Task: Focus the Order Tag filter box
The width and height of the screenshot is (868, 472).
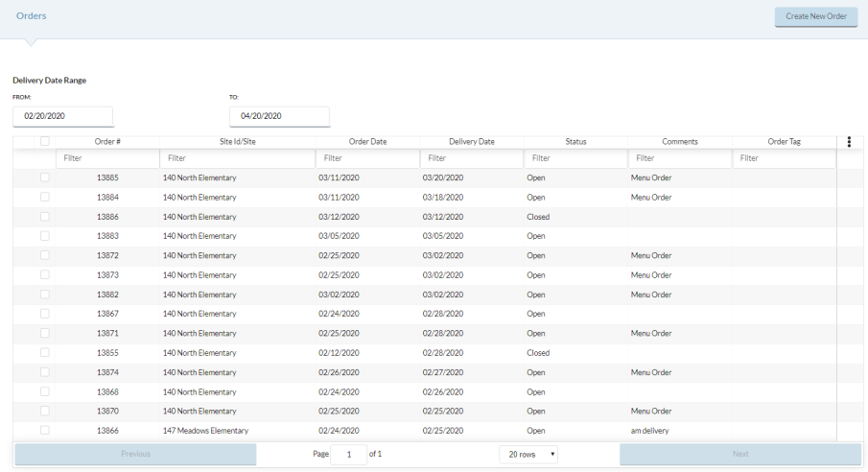Action: click(784, 158)
